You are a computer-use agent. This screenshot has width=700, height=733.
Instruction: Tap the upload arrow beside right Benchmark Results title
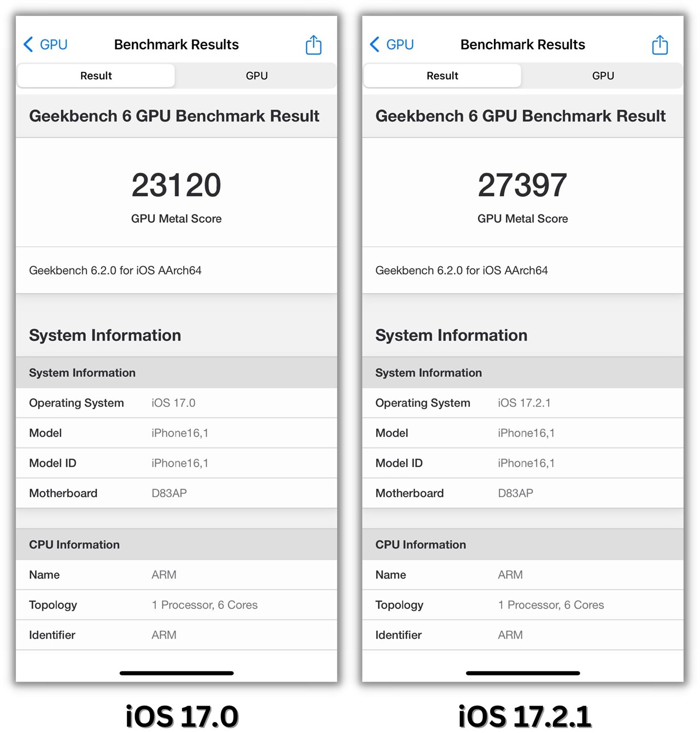660,44
